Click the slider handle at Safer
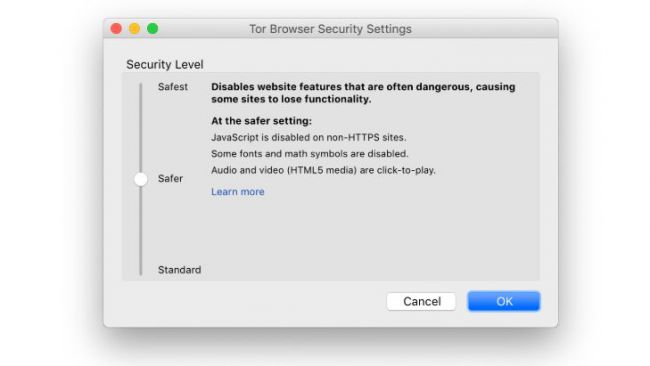Screen dimensions: 650x366 coord(141,179)
